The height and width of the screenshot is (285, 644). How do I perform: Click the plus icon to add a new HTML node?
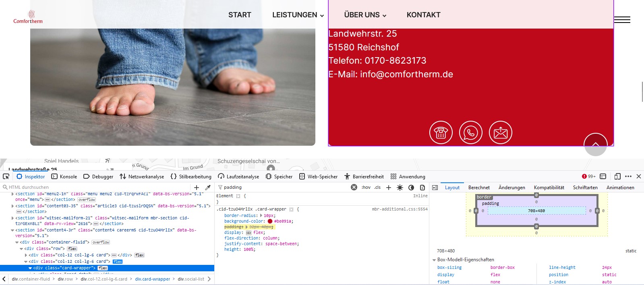coord(197,188)
